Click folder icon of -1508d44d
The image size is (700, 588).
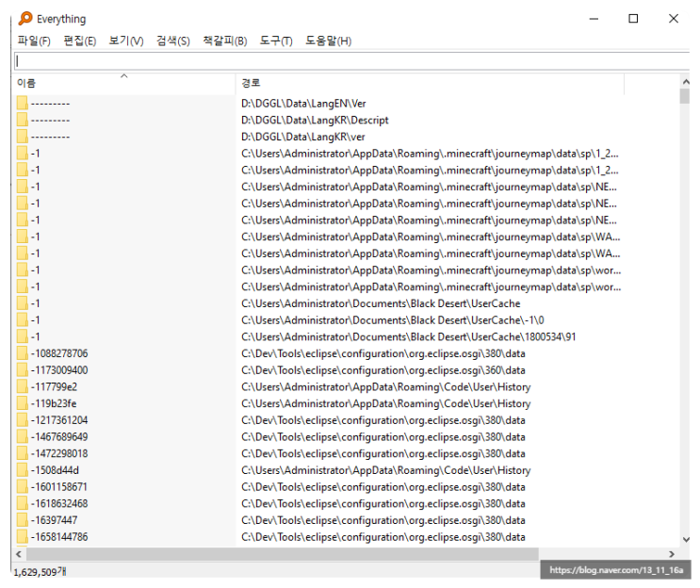pyautogui.click(x=23, y=470)
